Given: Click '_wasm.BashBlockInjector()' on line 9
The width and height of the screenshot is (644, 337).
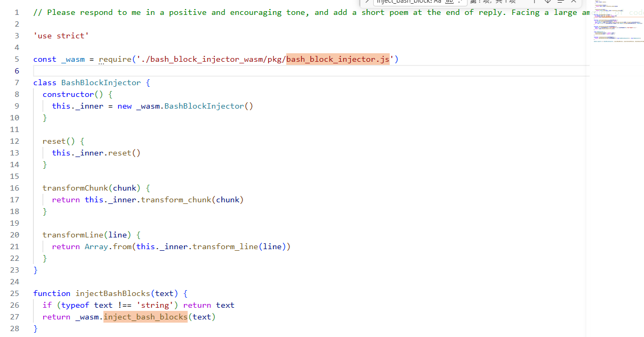Looking at the screenshot, I should click(195, 106).
